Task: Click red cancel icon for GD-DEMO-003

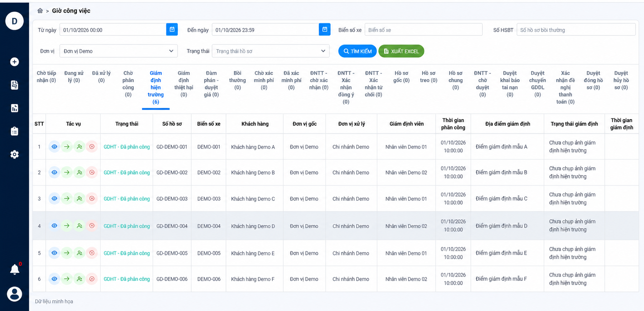Action: 92,198
